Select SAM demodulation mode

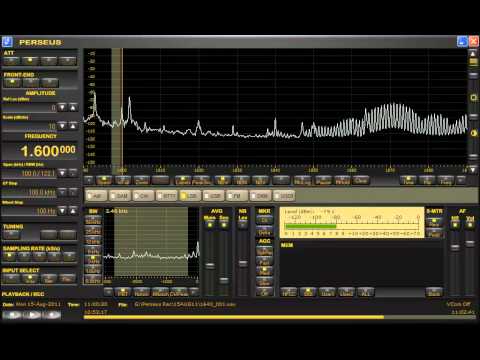[120, 196]
